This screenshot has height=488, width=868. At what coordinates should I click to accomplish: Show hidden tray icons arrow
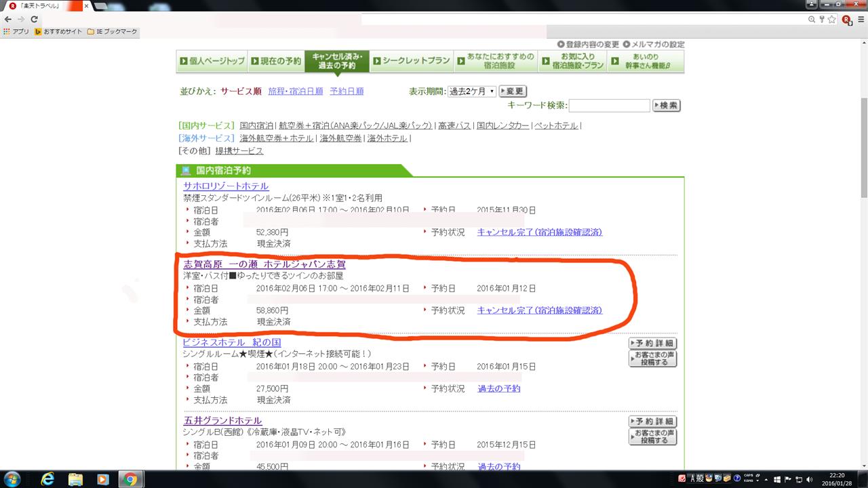click(x=766, y=479)
